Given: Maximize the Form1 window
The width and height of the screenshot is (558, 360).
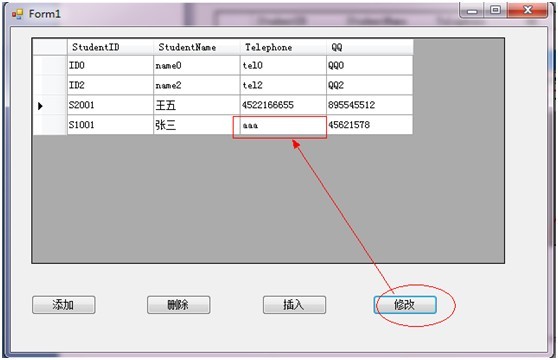Looking at the screenshot, I should (495, 10).
